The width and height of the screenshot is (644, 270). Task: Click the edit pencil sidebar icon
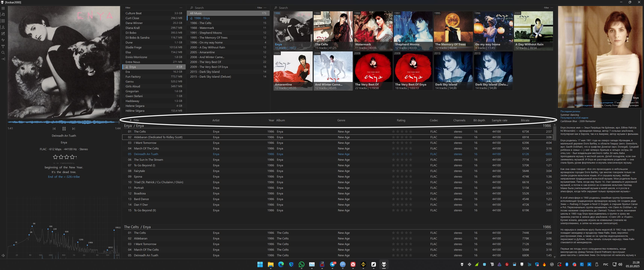(x=3, y=34)
